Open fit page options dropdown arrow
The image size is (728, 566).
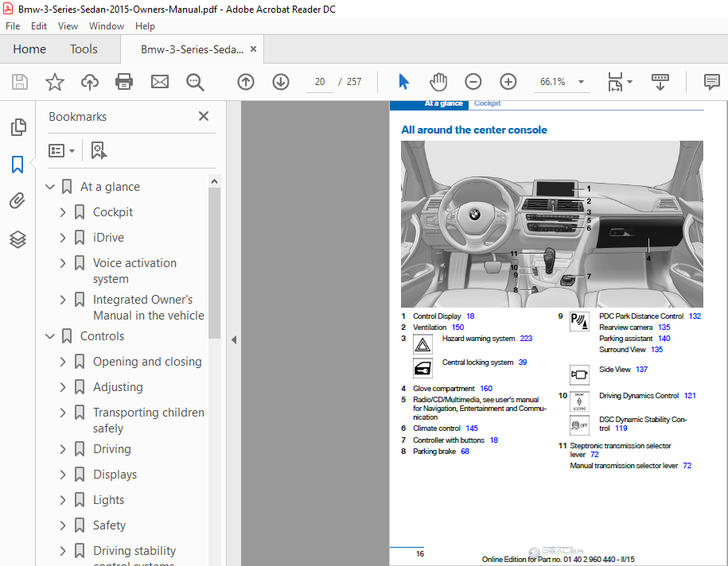(x=629, y=82)
